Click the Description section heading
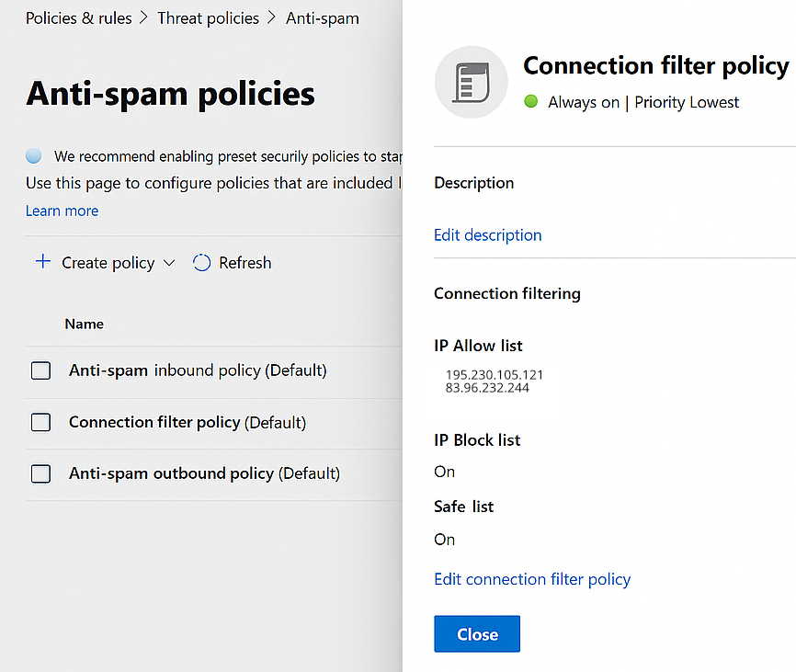The image size is (796, 672). [x=474, y=183]
